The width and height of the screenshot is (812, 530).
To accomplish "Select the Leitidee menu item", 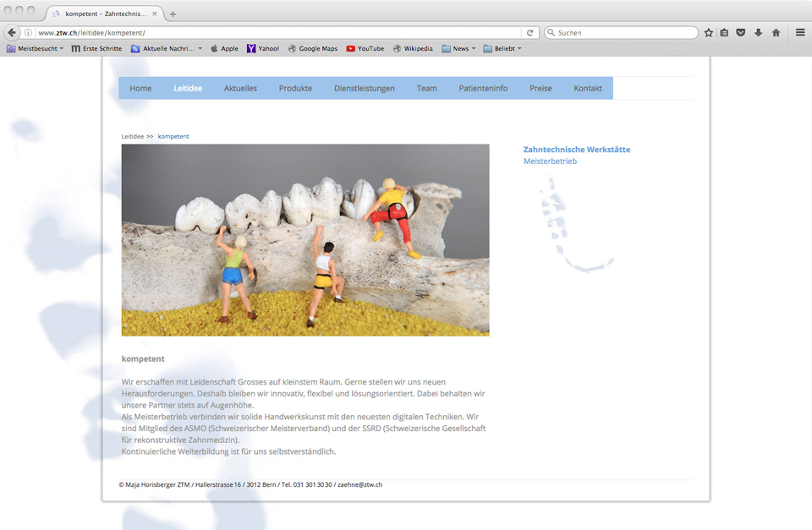I will pyautogui.click(x=188, y=89).
